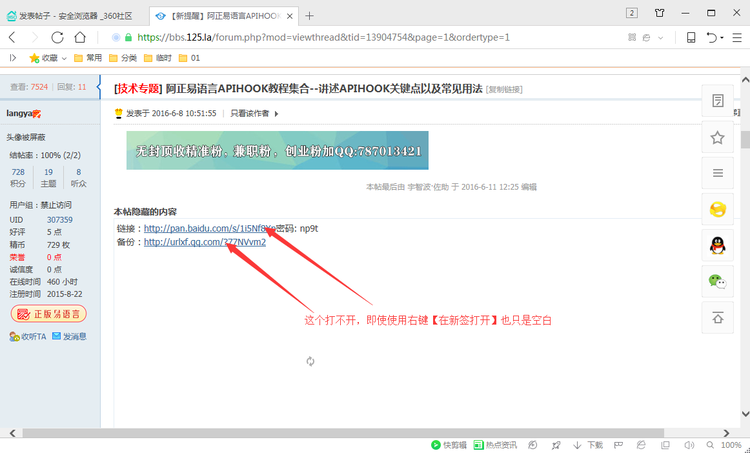The image size is (750, 453).
Task: Open the browser main menu (three lines)
Action: tap(737, 37)
